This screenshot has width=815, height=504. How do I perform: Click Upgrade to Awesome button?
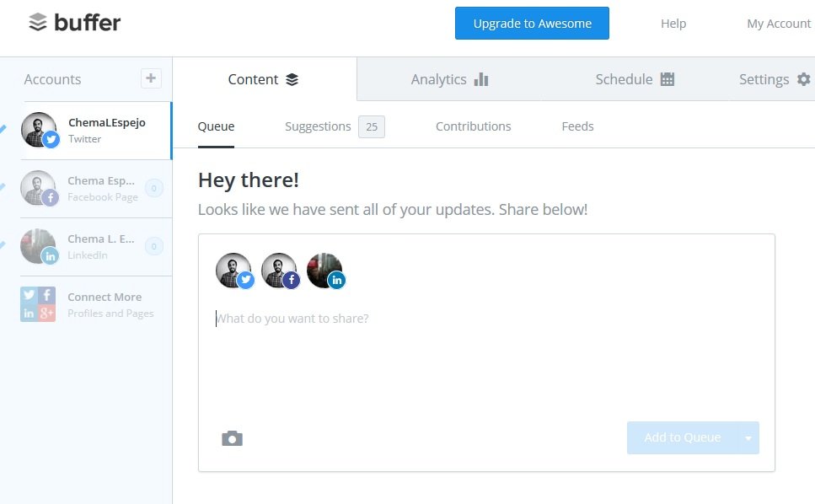(x=533, y=24)
